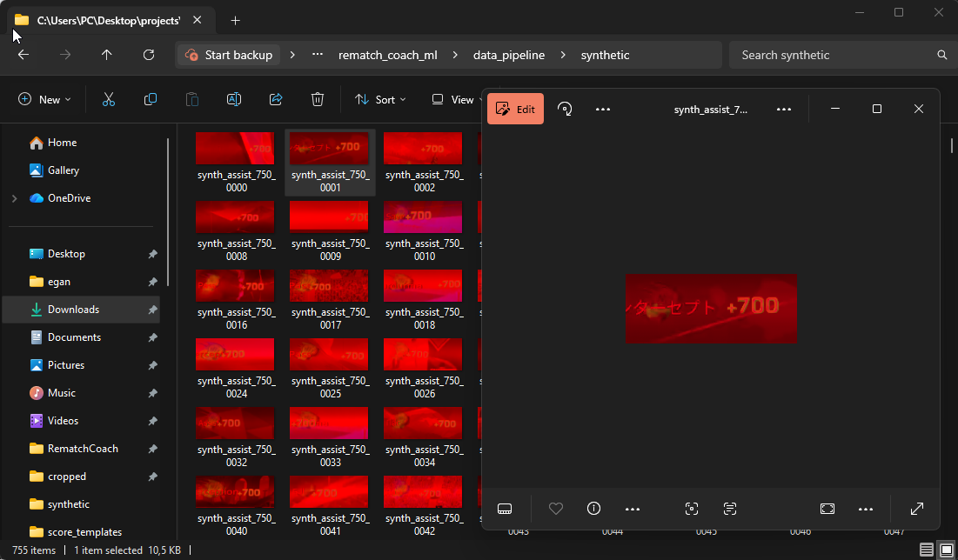Image resolution: width=958 pixels, height=560 pixels.
Task: Share the selected file
Action: [x=276, y=99]
